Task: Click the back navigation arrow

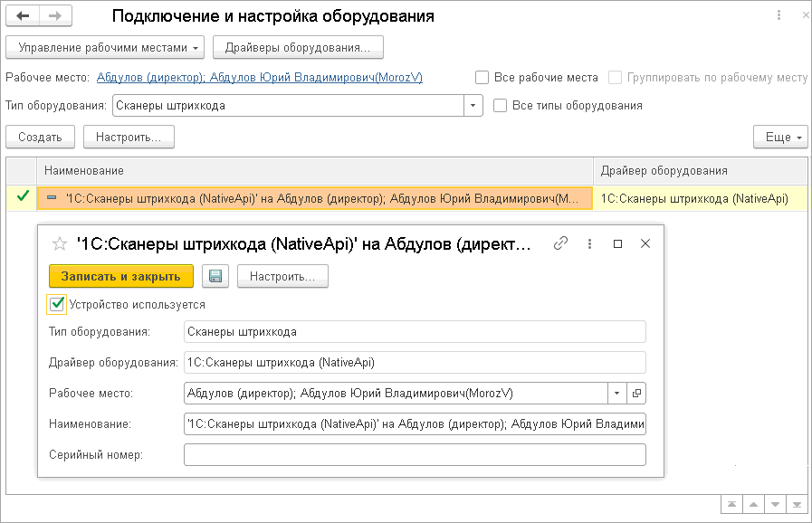Action: coord(23,16)
